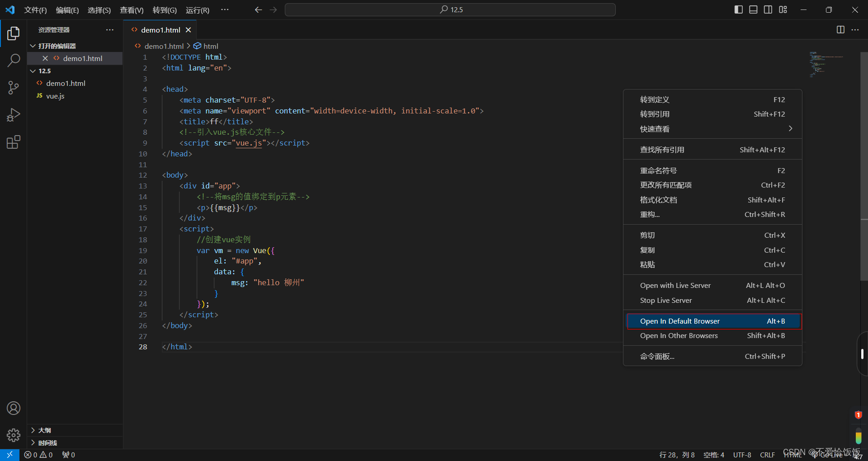Viewport: 868px width, 461px height.
Task: Open the Run menu
Action: click(x=198, y=10)
